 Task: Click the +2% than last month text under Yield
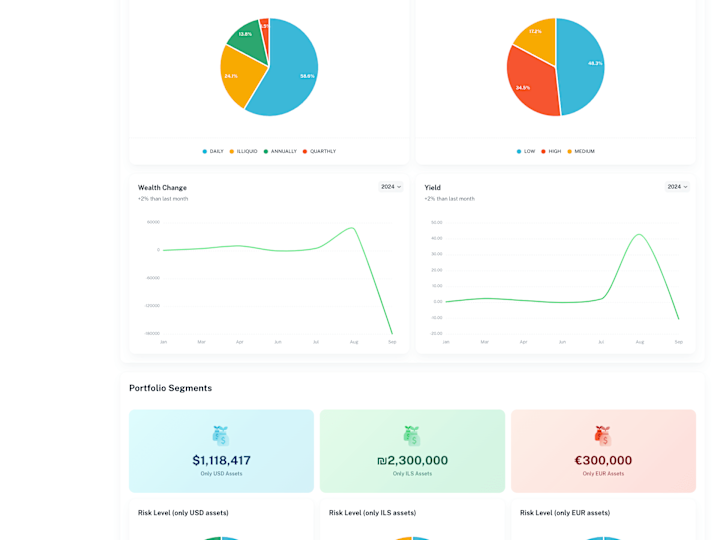[x=450, y=199]
